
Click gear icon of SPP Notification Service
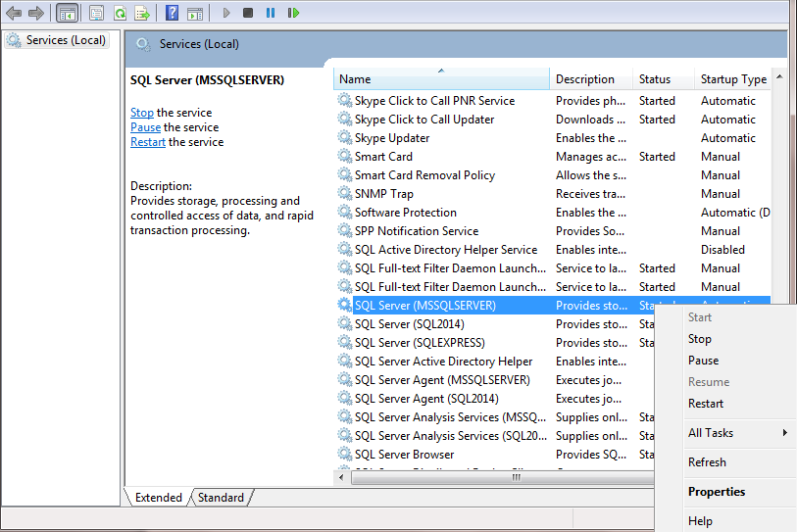[345, 230]
